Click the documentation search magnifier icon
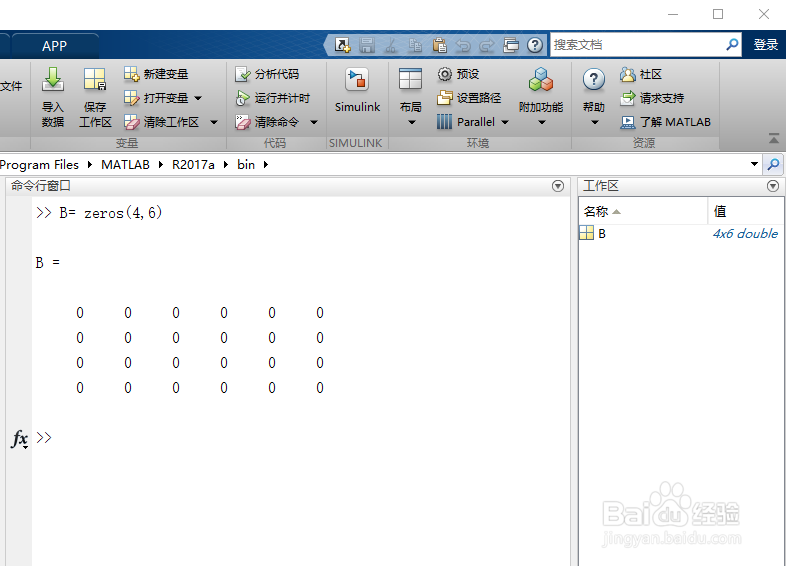This screenshot has width=786, height=566. (x=732, y=45)
